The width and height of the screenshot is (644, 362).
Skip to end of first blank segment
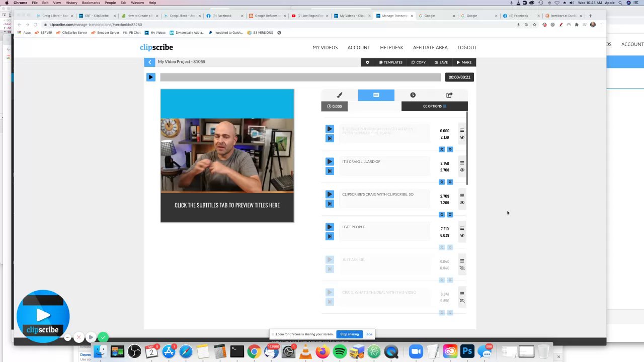330,138
